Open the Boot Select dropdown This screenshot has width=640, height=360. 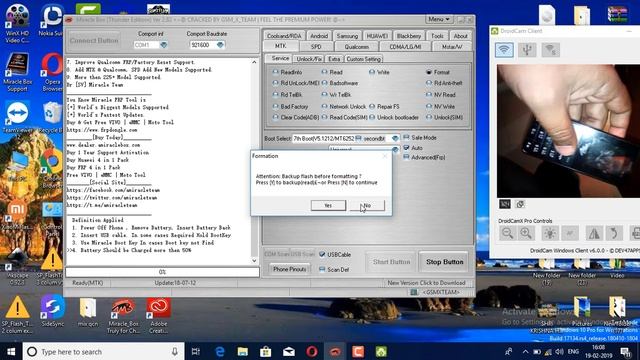click(x=358, y=138)
